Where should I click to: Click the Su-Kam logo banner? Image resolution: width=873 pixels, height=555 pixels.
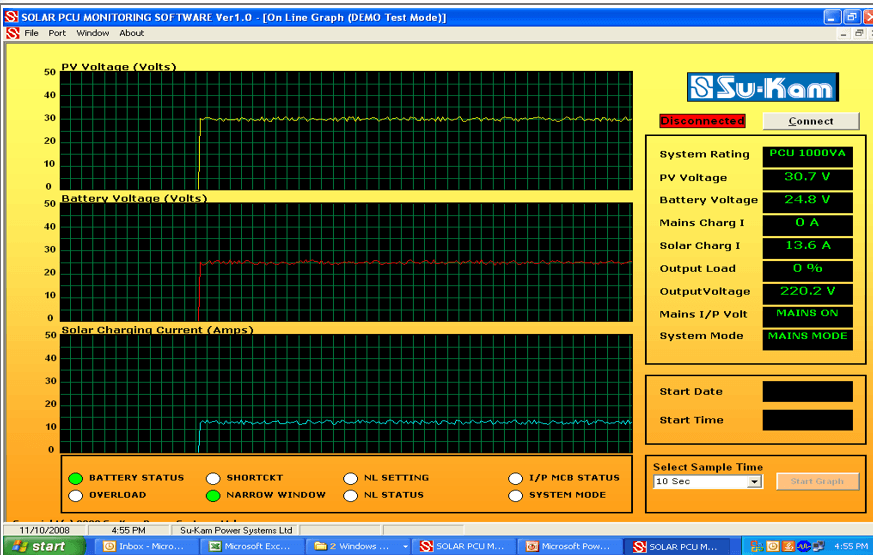click(x=762, y=87)
